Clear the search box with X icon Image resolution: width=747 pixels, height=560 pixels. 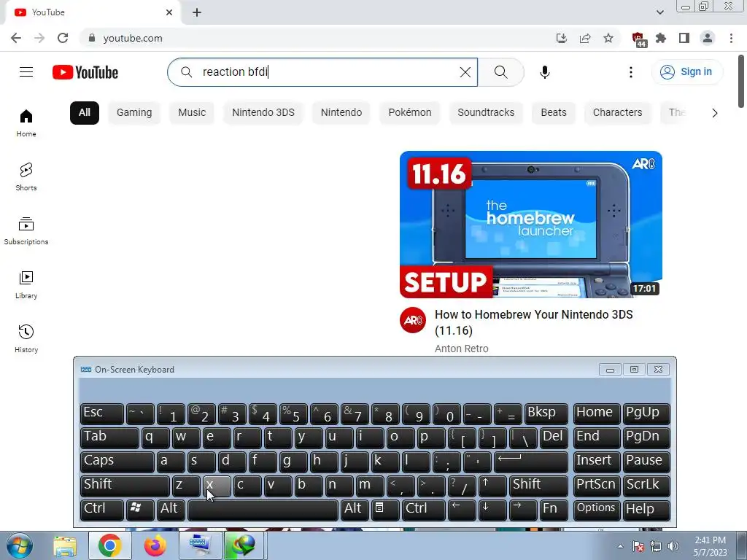coord(465,72)
